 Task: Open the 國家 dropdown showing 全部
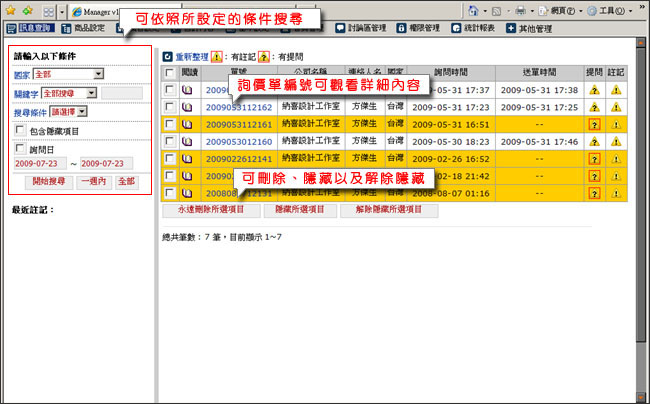point(68,74)
